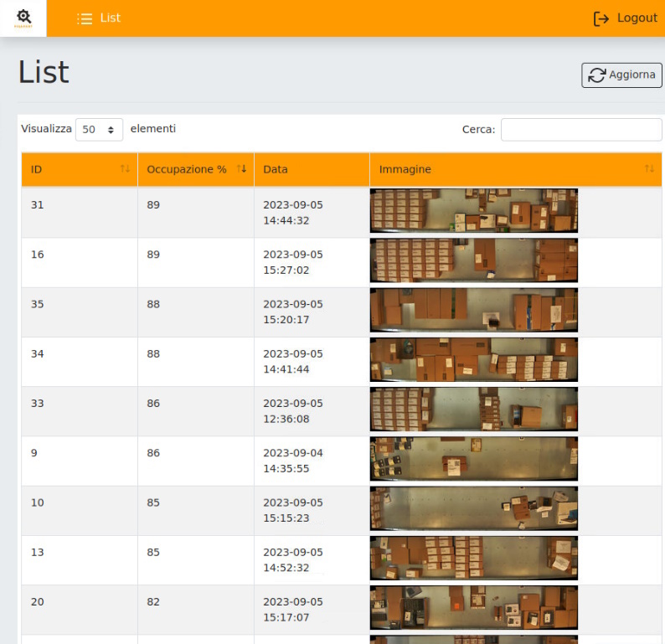The image size is (665, 644).
Task: Sort by ID column arrows
Action: click(x=125, y=168)
